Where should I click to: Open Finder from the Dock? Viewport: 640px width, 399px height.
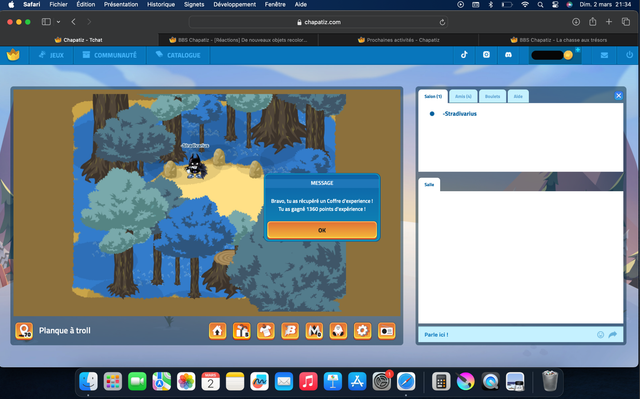point(89,382)
